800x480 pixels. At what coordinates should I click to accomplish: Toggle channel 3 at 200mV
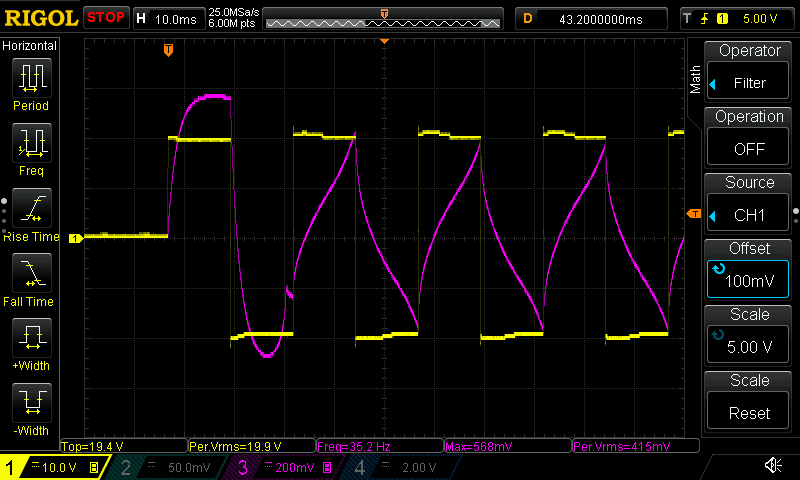click(x=284, y=467)
